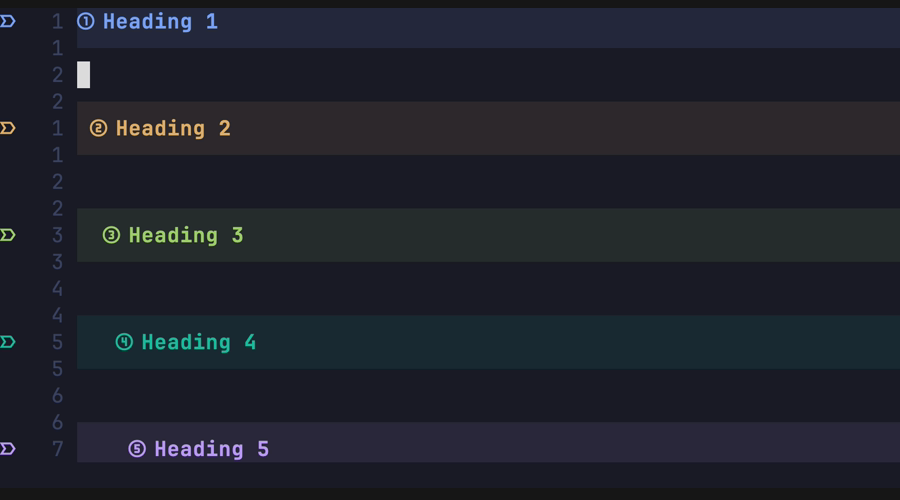Click line number 7 in the gutter
The height and width of the screenshot is (500, 900).
tap(57, 449)
